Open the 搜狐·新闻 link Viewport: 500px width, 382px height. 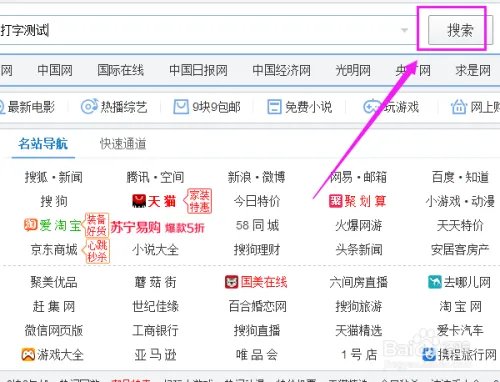(54, 177)
